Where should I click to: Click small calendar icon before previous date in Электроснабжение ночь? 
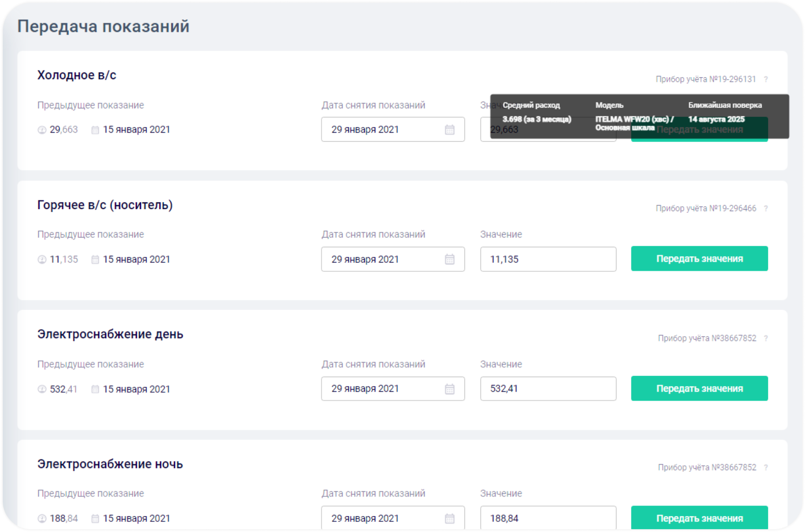click(x=95, y=519)
